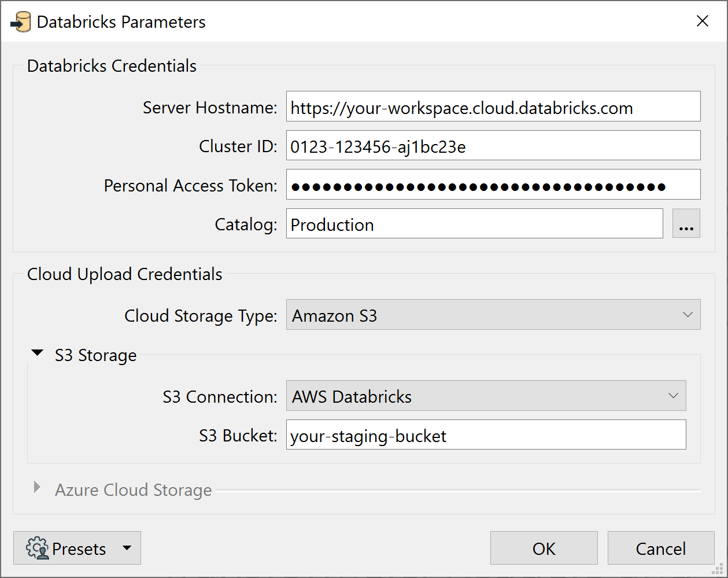
Task: Cancel the Databricks Parameters dialog
Action: coord(660,548)
